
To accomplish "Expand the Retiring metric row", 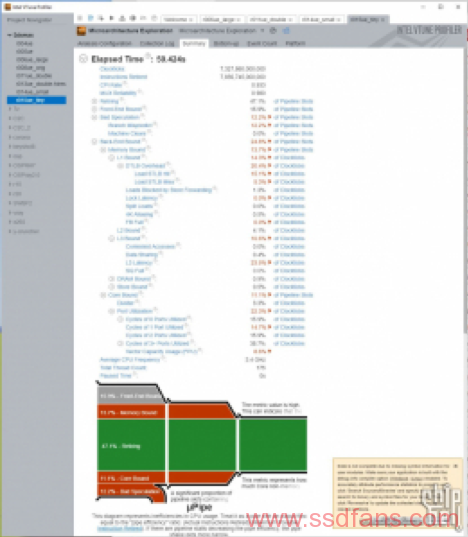I will [x=94, y=101].
